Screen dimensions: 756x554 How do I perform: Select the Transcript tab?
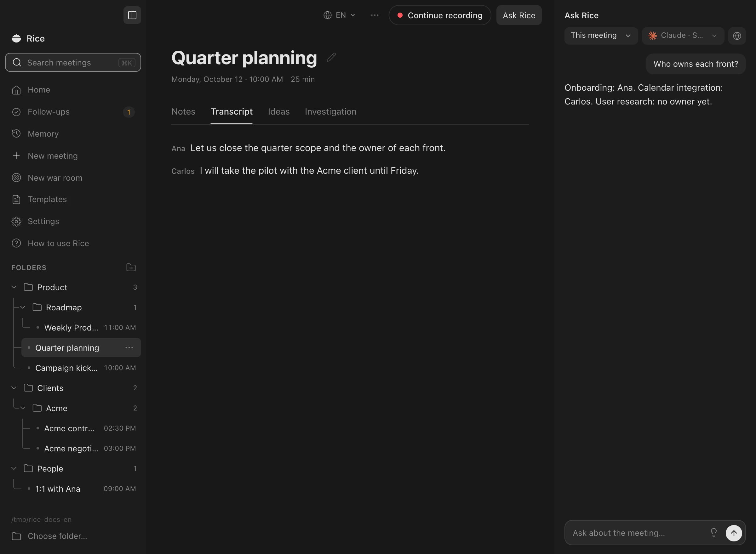tap(232, 112)
